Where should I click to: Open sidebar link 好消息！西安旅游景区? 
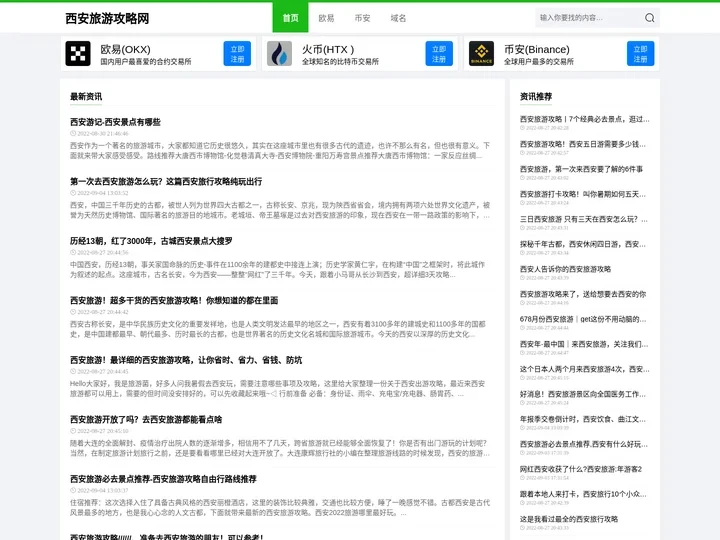pyautogui.click(x=583, y=394)
